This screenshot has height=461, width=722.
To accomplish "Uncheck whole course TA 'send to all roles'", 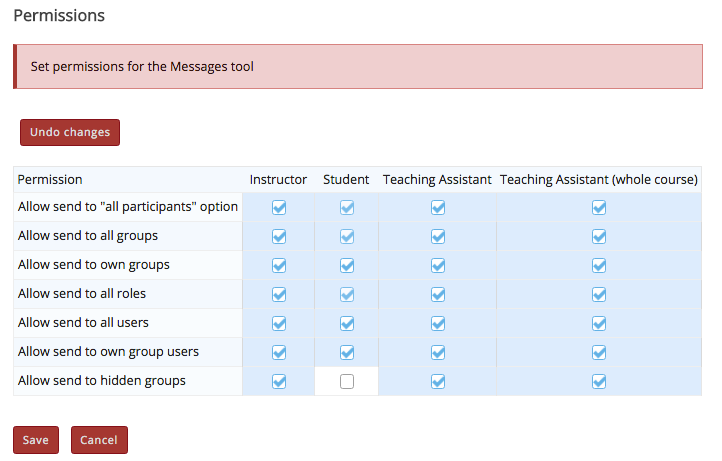I will [599, 295].
